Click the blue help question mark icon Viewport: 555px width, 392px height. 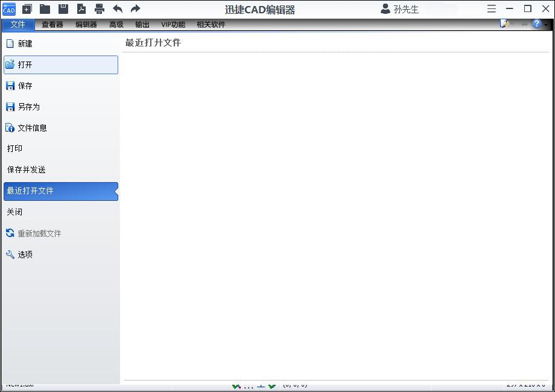pos(536,24)
